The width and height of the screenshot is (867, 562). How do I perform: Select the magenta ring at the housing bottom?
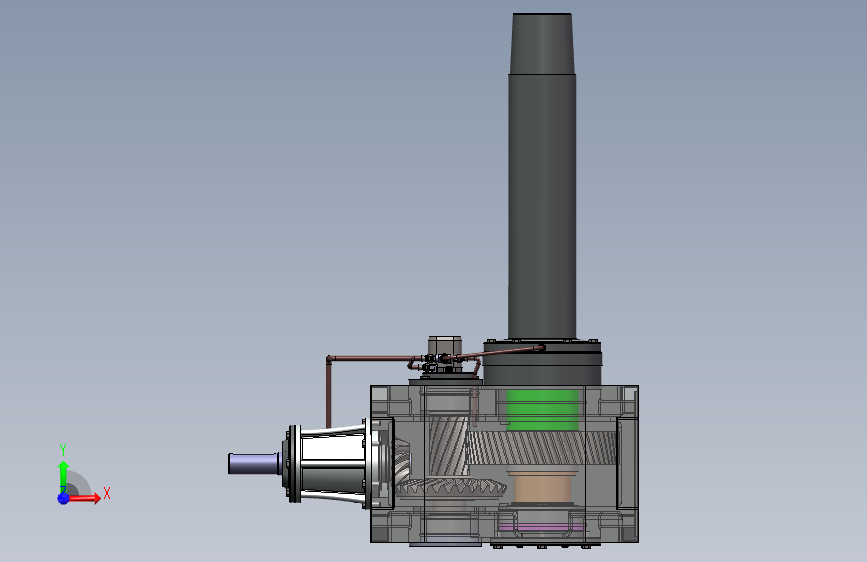[542, 527]
